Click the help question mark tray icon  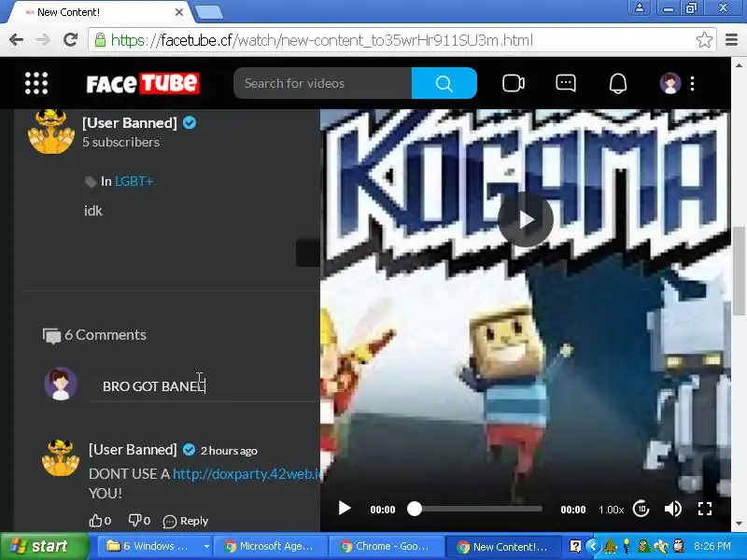click(575, 546)
